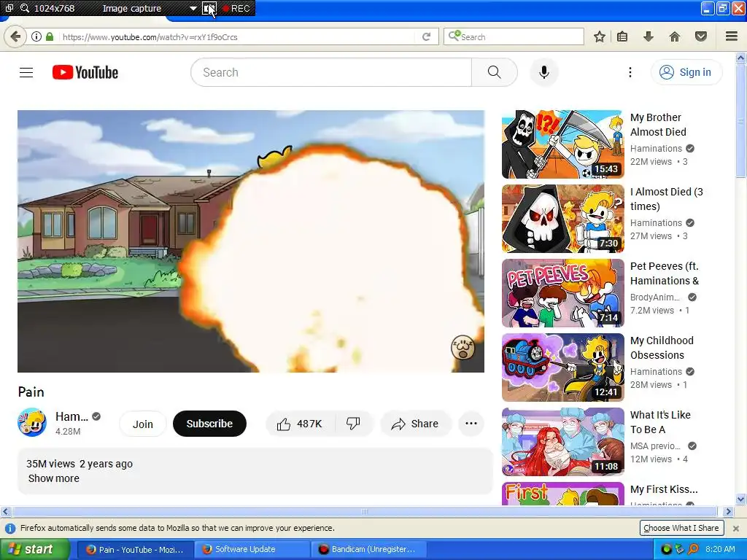Image resolution: width=747 pixels, height=560 pixels.
Task: Click the Pain video player
Action: click(251, 241)
